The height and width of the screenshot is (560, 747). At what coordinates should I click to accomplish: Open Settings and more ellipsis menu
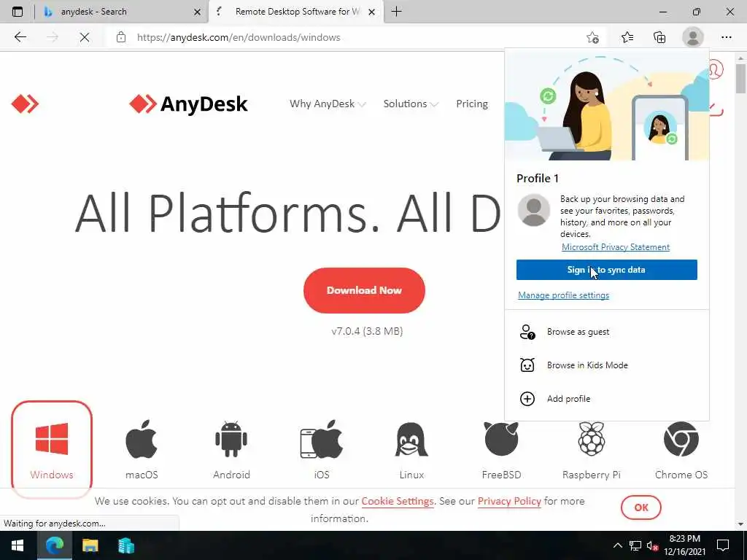726,37
